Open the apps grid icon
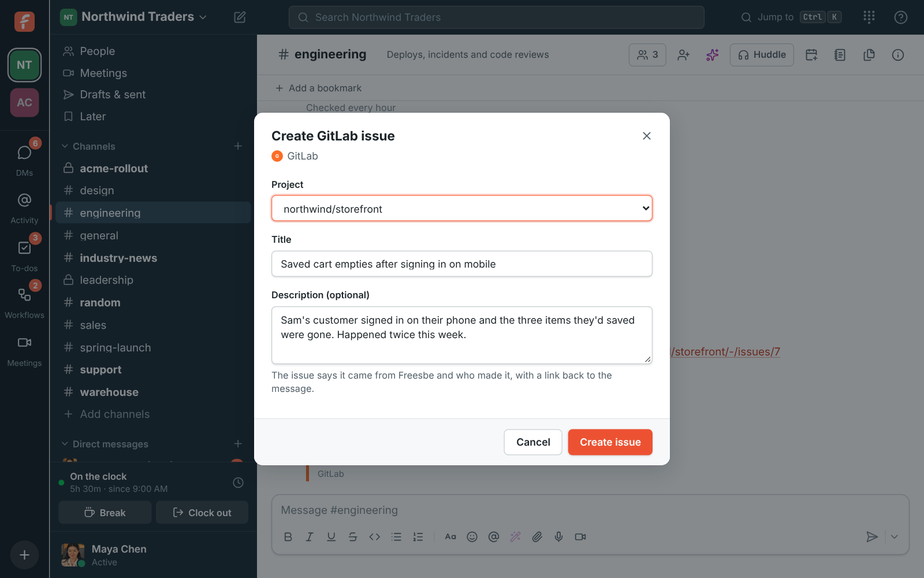Viewport: 924px width, 578px height. 869,17
